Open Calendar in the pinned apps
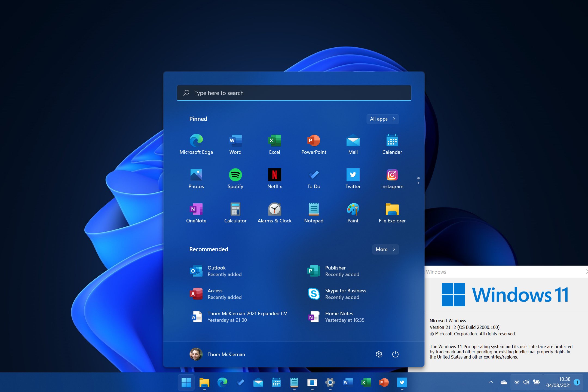588x392 pixels. point(392,145)
